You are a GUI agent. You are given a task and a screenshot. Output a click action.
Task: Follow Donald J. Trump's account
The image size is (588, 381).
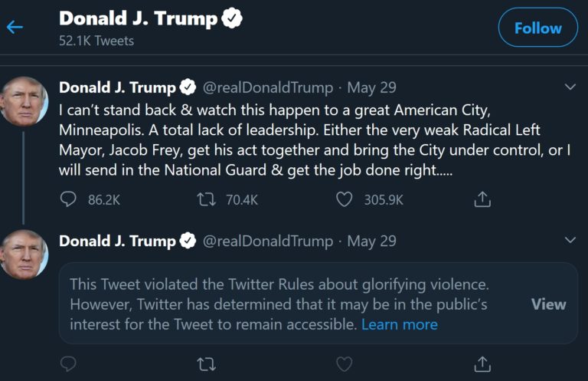(x=537, y=28)
